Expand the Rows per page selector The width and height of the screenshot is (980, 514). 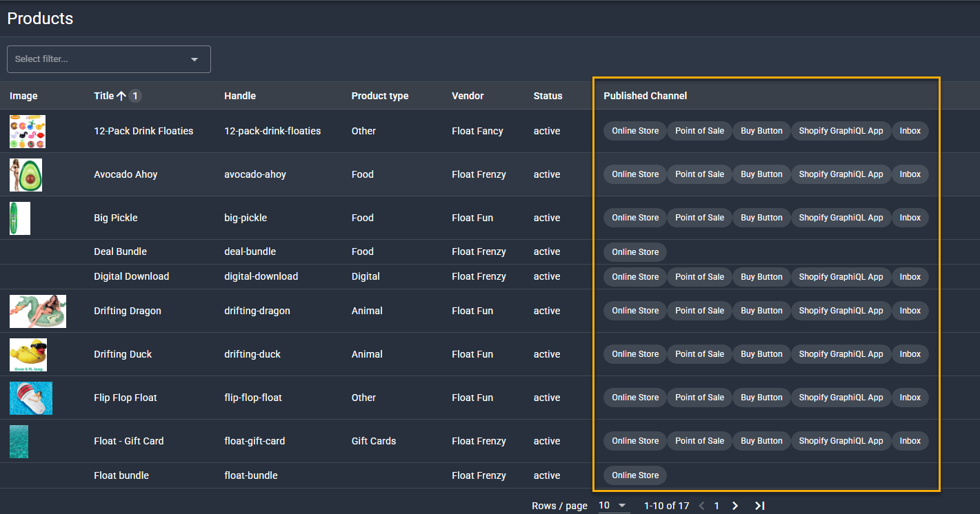(x=613, y=506)
